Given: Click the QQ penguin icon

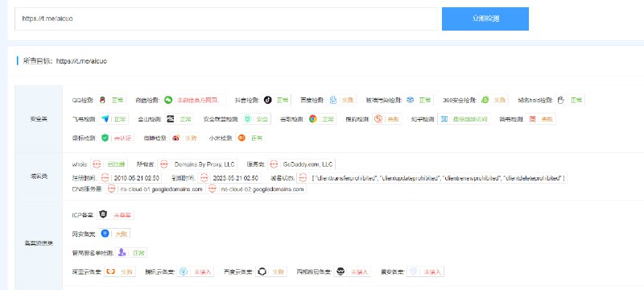Looking at the screenshot, I should click(x=103, y=100).
